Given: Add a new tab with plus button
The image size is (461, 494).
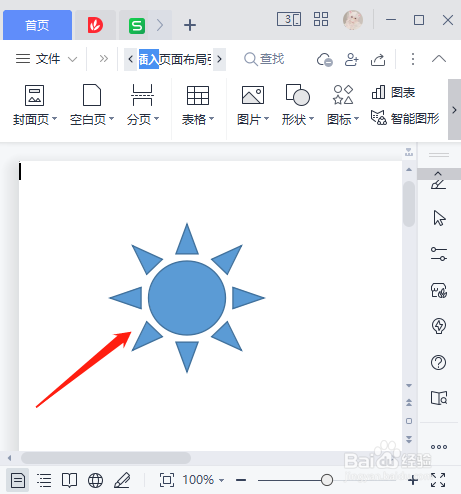Looking at the screenshot, I should click(190, 25).
